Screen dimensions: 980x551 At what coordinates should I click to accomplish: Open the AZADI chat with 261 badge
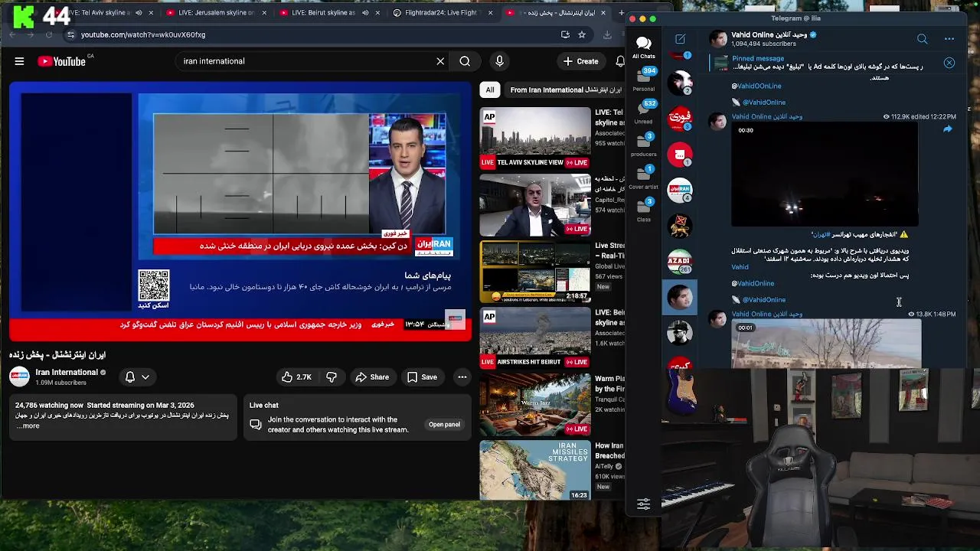680,262
